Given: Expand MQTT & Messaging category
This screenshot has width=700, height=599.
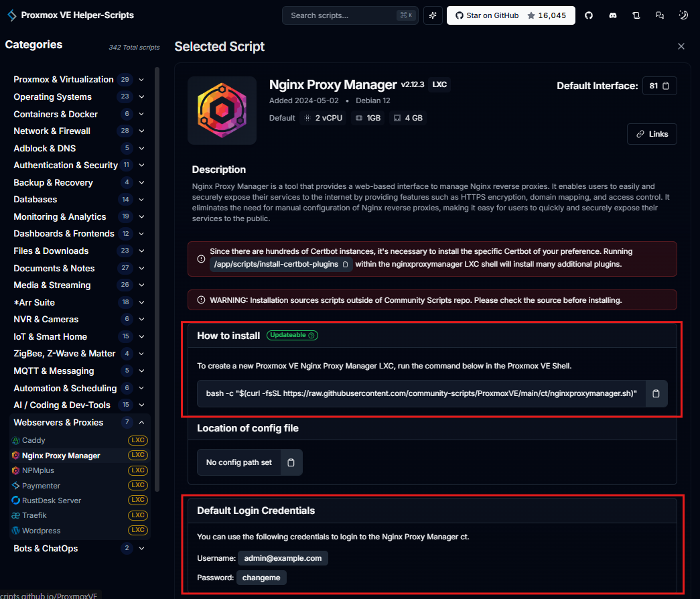Looking at the screenshot, I should coord(80,371).
